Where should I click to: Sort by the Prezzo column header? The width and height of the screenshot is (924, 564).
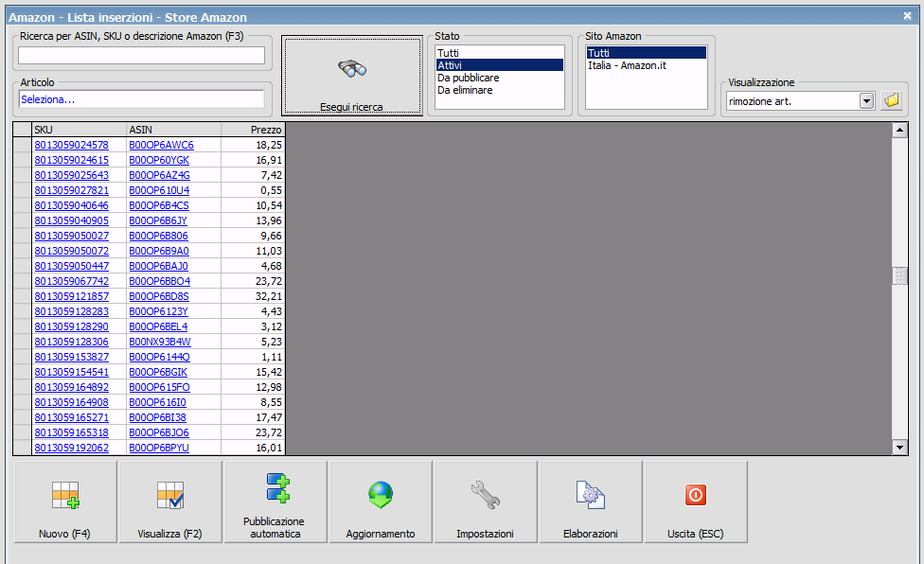pyautogui.click(x=254, y=130)
